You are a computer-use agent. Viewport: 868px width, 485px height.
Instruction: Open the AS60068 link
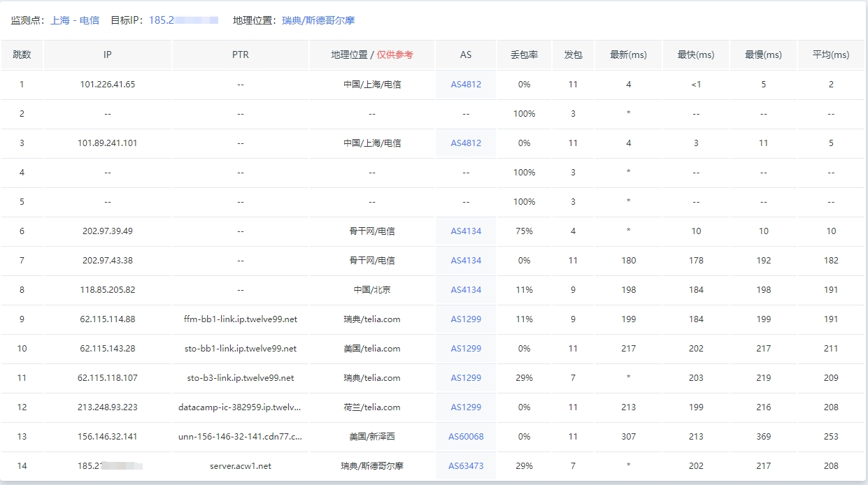[466, 437]
